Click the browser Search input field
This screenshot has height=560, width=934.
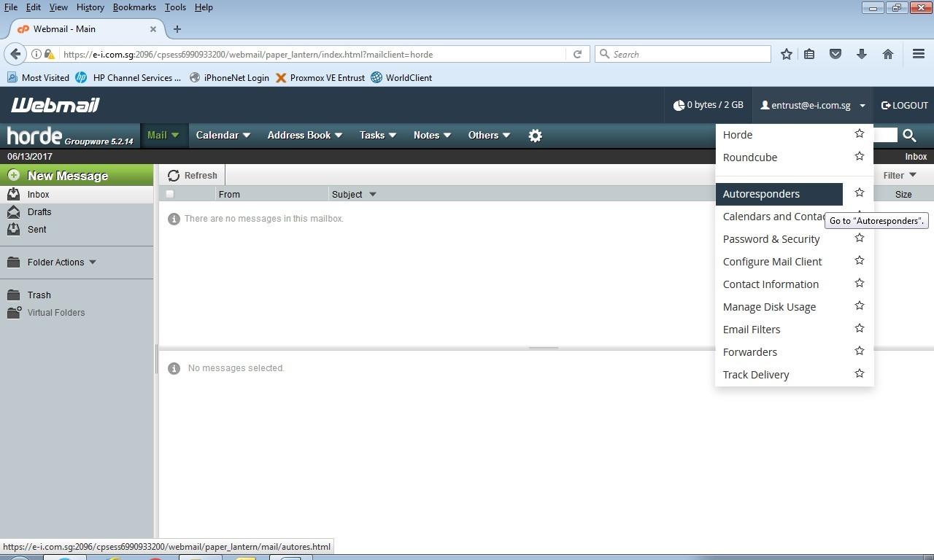(x=683, y=54)
